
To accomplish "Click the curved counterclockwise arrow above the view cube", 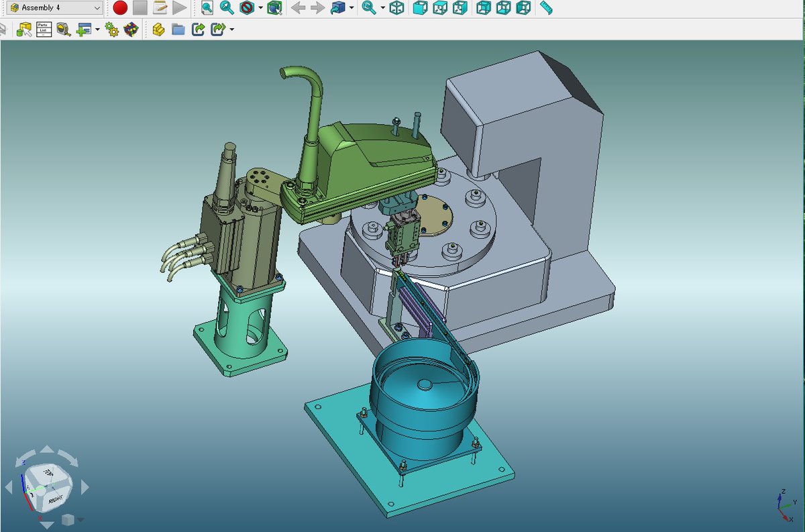I will click(x=25, y=458).
